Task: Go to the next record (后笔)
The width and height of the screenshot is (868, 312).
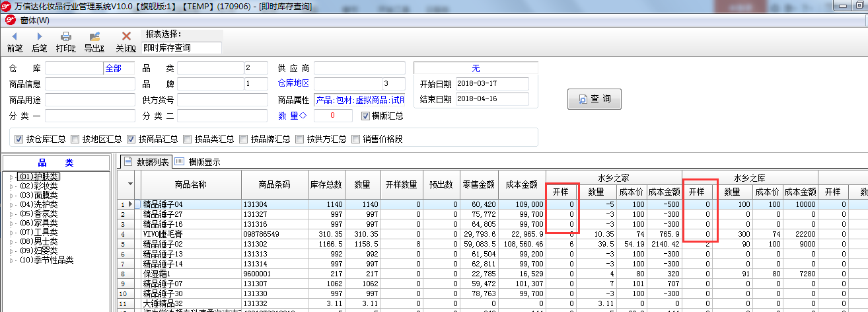Action: coord(40,42)
